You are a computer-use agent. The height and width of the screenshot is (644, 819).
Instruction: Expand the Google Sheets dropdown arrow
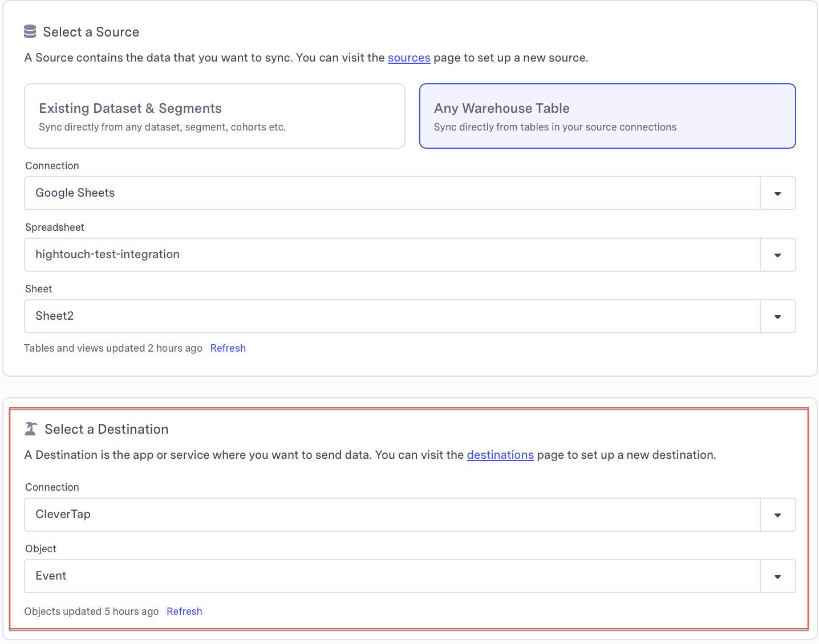click(x=777, y=194)
